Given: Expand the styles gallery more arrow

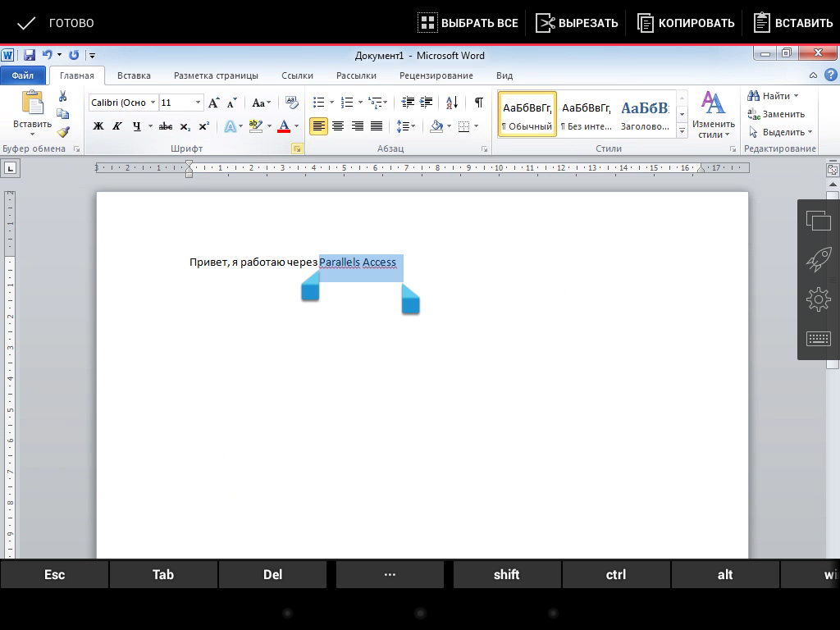Looking at the screenshot, I should coord(682,130).
